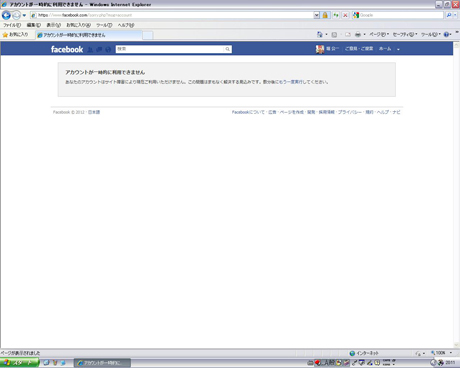Click the Facebook search magnifier icon
460x368 pixels.
[x=227, y=49]
